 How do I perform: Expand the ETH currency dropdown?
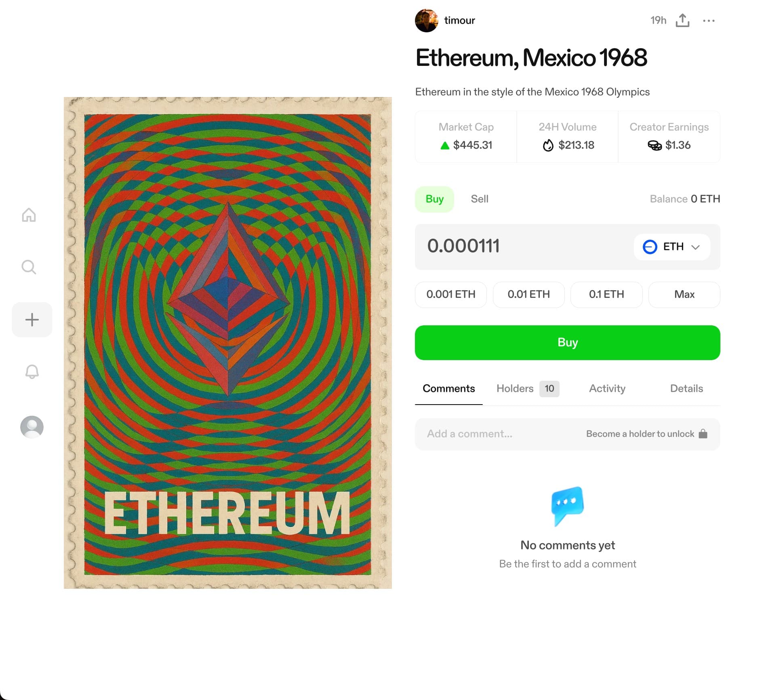tap(671, 247)
